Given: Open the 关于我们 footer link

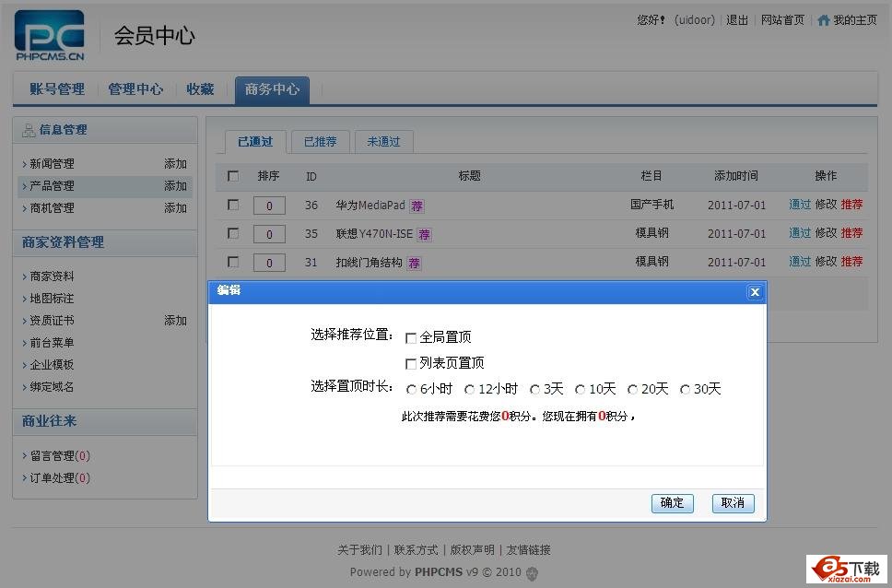Looking at the screenshot, I should pos(359,550).
